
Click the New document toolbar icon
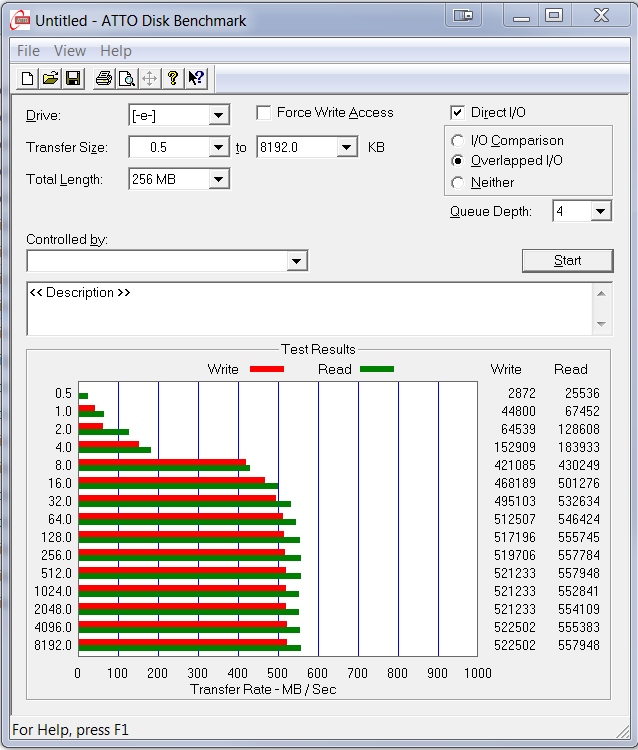coord(28,78)
